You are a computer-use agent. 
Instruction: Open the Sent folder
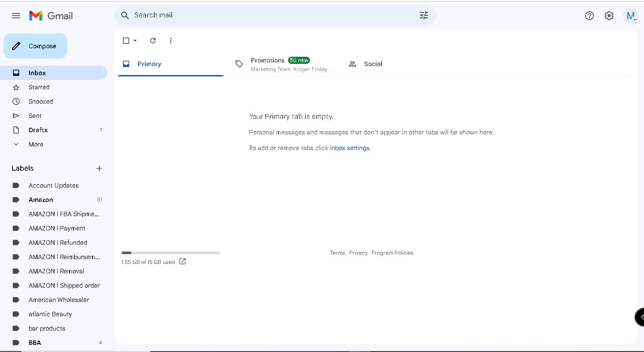click(x=54, y=116)
